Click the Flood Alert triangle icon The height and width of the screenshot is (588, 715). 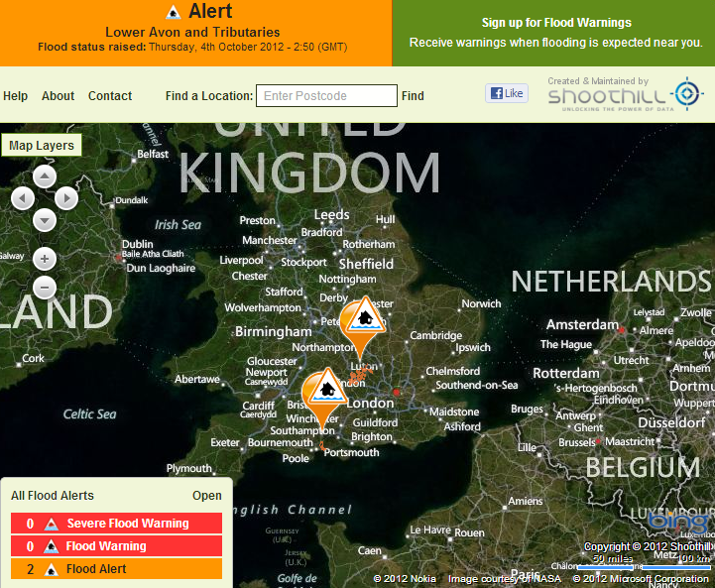click(x=52, y=569)
